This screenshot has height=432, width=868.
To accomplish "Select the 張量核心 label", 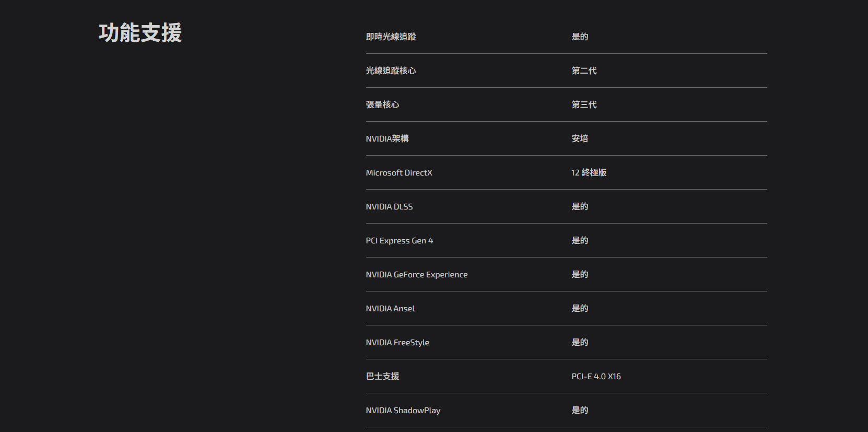I will [383, 104].
